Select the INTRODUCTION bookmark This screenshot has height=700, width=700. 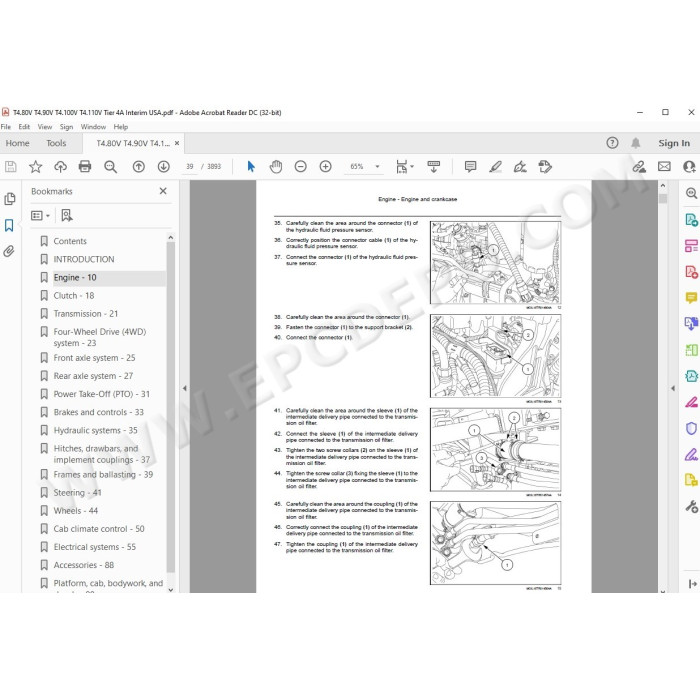[x=84, y=259]
